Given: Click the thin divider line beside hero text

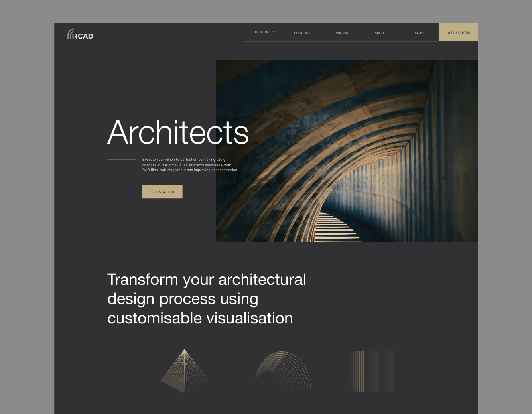Looking at the screenshot, I should pos(122,160).
